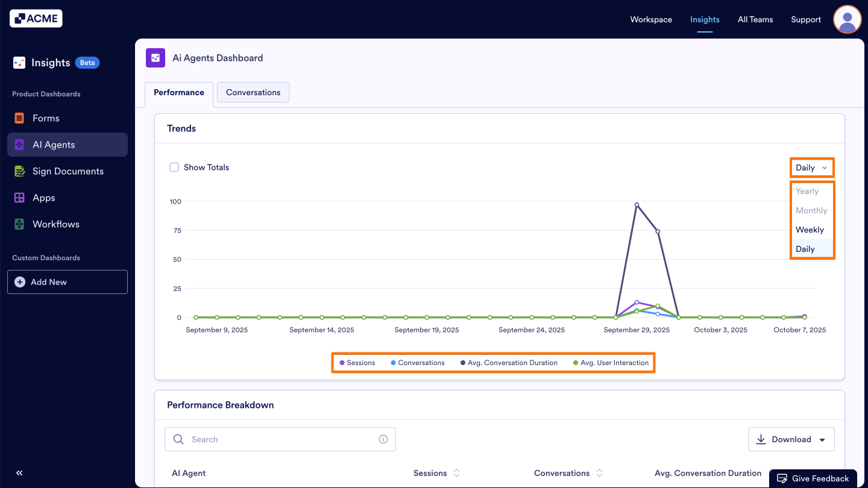Click the Forms sidebar icon

tap(20, 118)
